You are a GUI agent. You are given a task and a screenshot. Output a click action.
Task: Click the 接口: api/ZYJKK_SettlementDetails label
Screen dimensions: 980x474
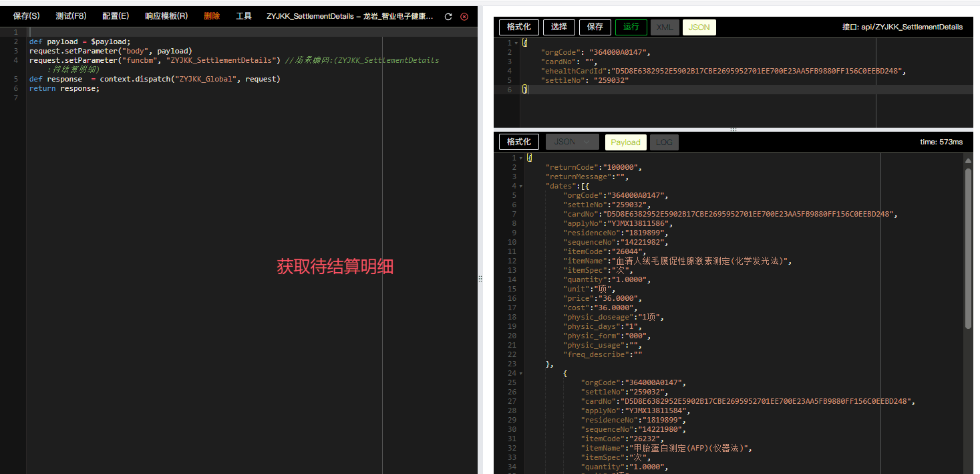(903, 27)
